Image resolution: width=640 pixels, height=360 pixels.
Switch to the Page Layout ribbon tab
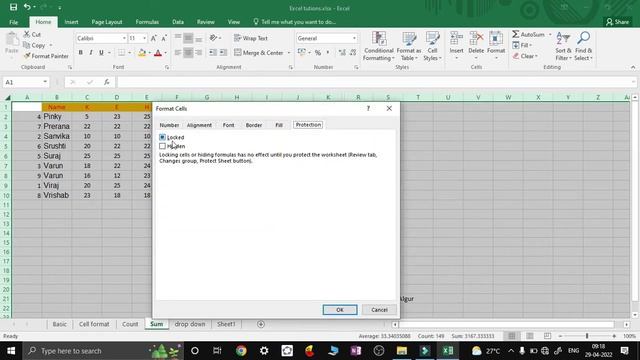[107, 22]
